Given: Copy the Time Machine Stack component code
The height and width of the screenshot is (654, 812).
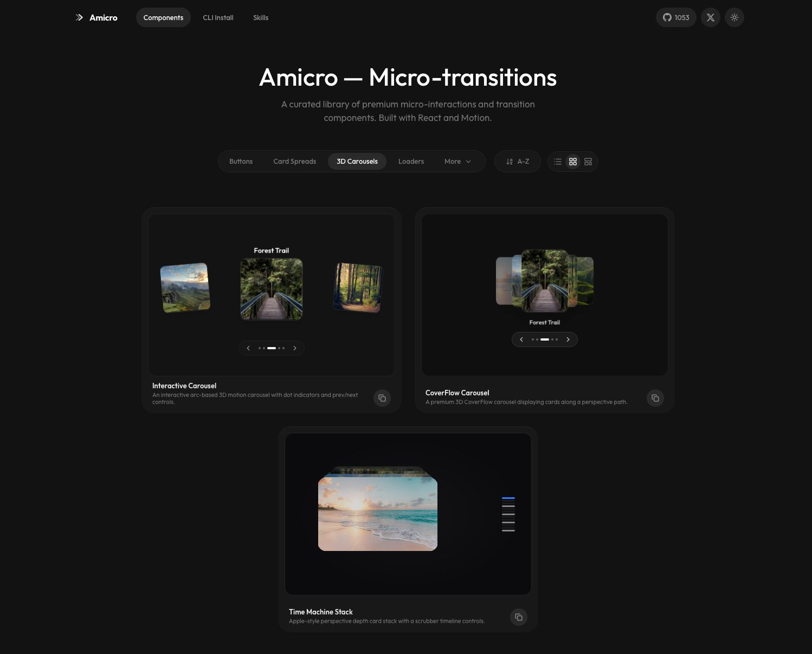Looking at the screenshot, I should [x=519, y=617].
